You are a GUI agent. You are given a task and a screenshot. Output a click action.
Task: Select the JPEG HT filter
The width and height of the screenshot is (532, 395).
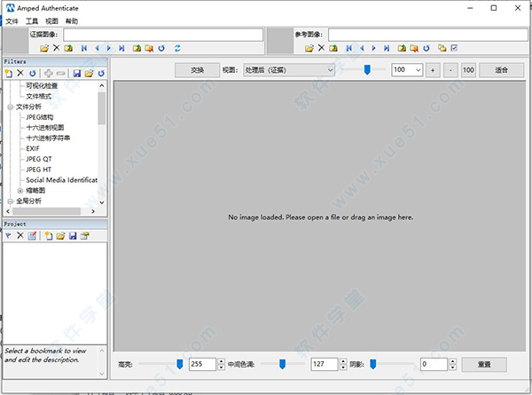click(x=38, y=170)
